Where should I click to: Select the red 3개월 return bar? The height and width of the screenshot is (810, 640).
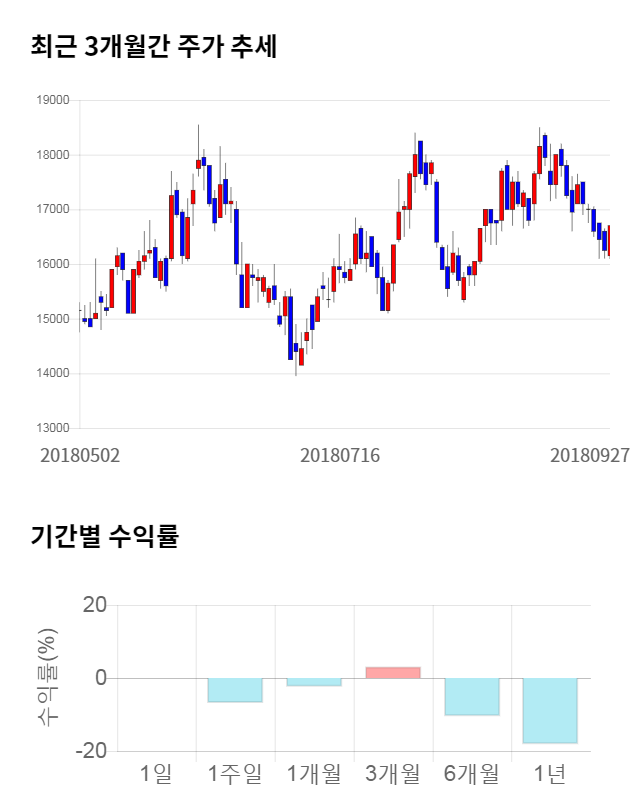tap(393, 673)
